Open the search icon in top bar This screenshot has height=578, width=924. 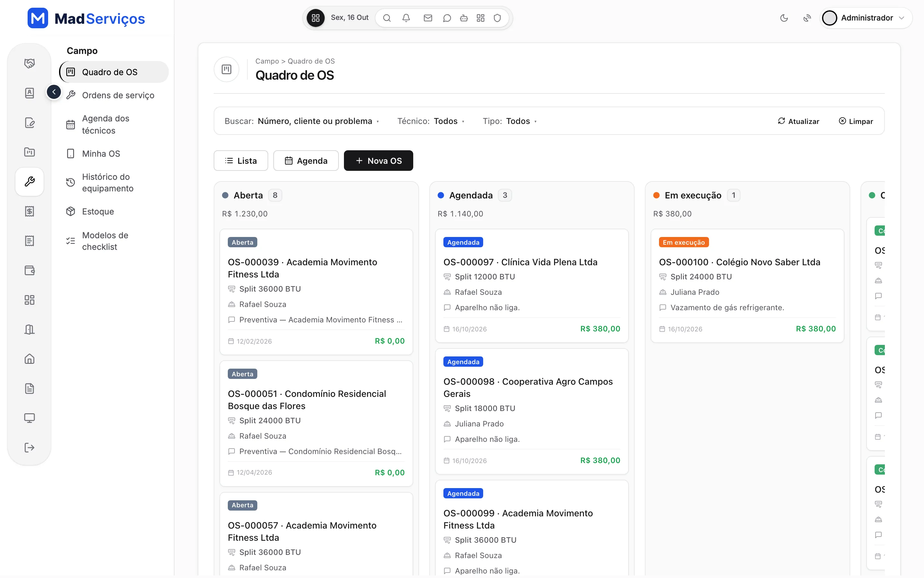(387, 18)
